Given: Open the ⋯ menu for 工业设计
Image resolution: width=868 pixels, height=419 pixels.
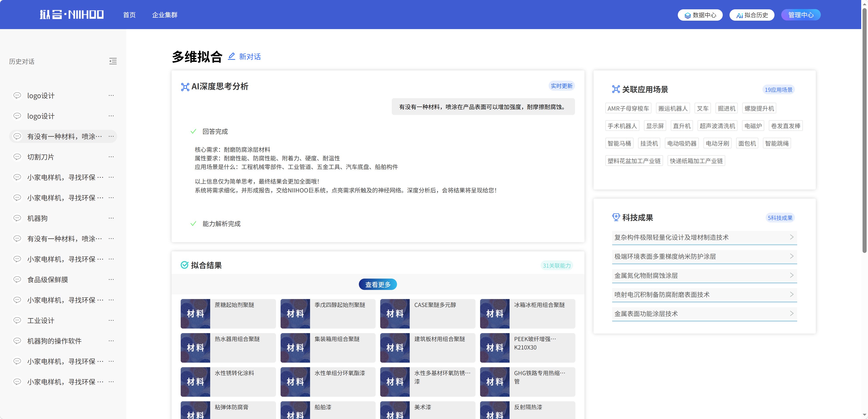Looking at the screenshot, I should 111,320.
